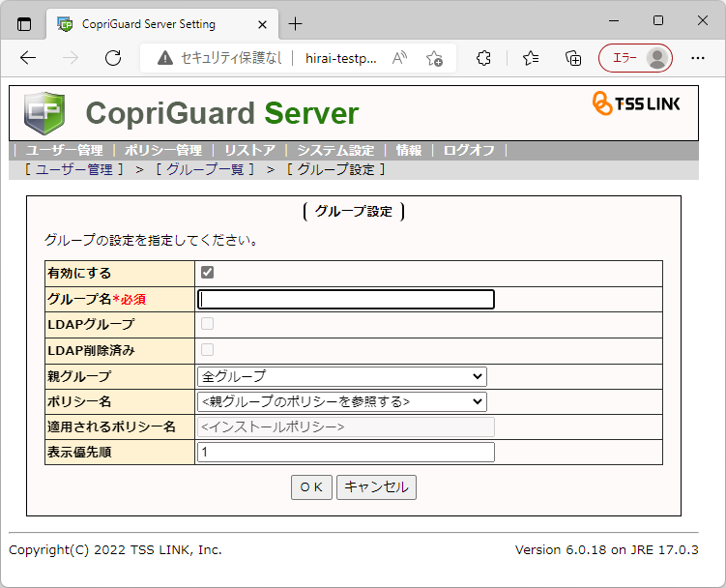
Task: Click the profile エラー avatar button
Action: [x=635, y=58]
